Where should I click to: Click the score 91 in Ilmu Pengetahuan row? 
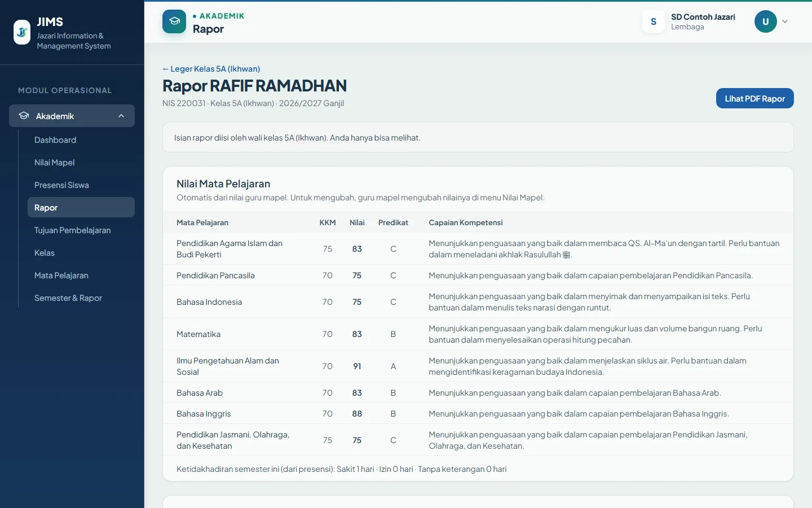pyautogui.click(x=357, y=366)
